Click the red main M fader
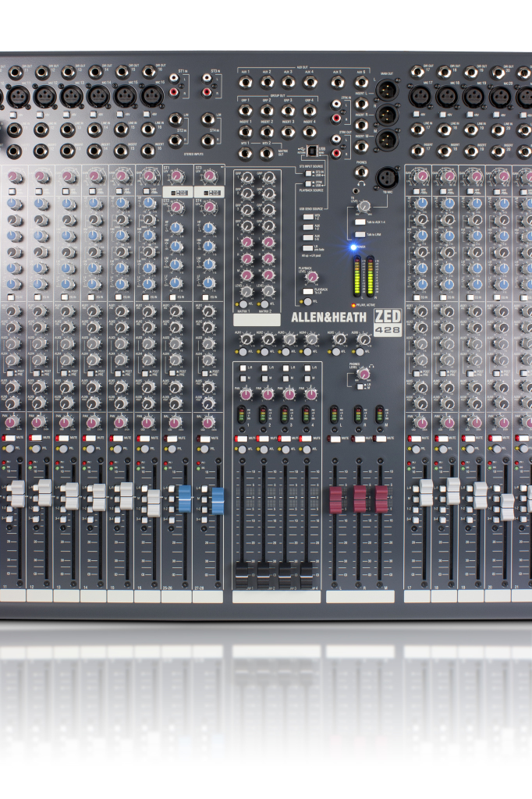This screenshot has width=532, height=799. (x=382, y=499)
